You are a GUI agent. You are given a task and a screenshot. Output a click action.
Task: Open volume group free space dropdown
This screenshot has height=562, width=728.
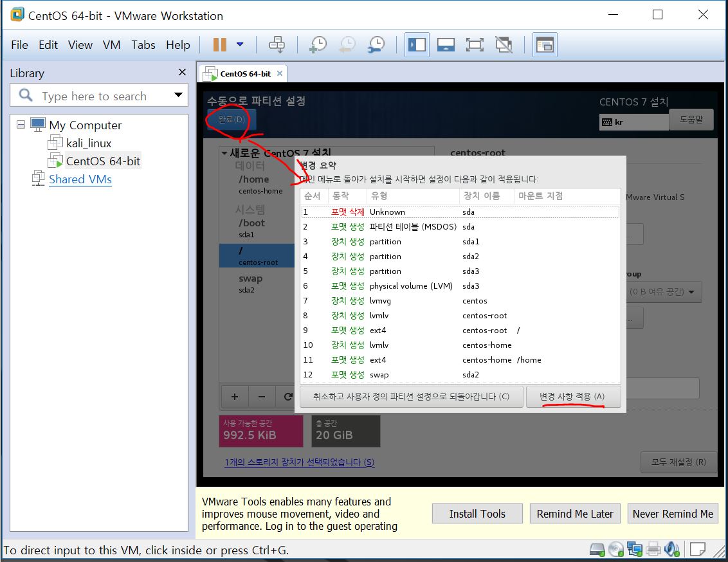coord(664,292)
